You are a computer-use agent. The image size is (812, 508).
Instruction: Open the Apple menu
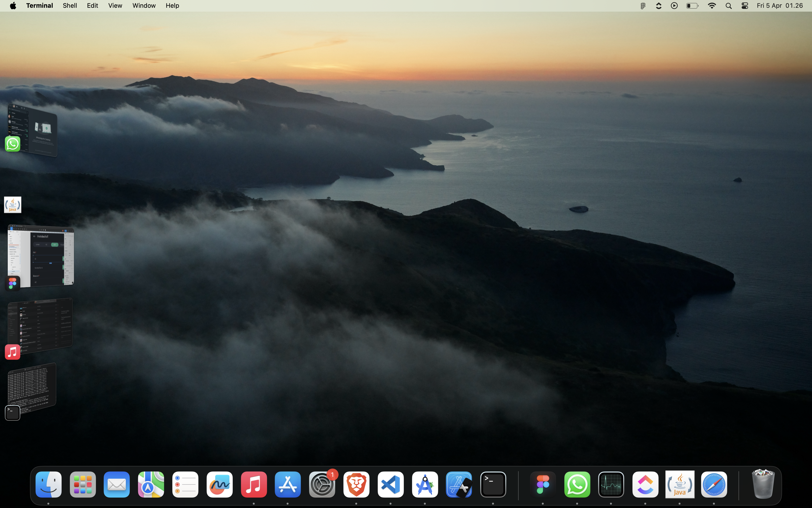[x=13, y=6]
